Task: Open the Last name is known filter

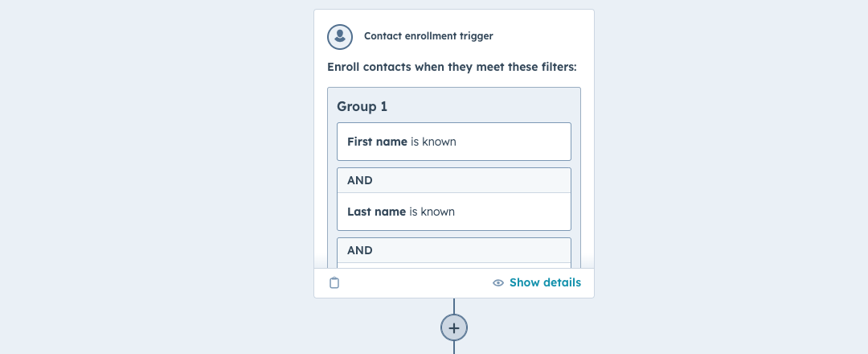Action: (x=454, y=212)
